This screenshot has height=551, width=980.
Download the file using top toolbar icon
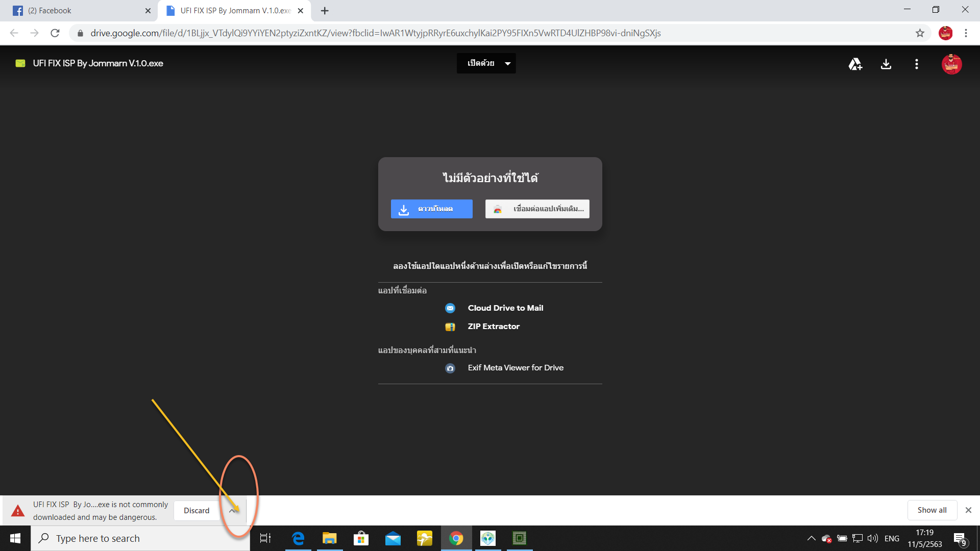[886, 64]
